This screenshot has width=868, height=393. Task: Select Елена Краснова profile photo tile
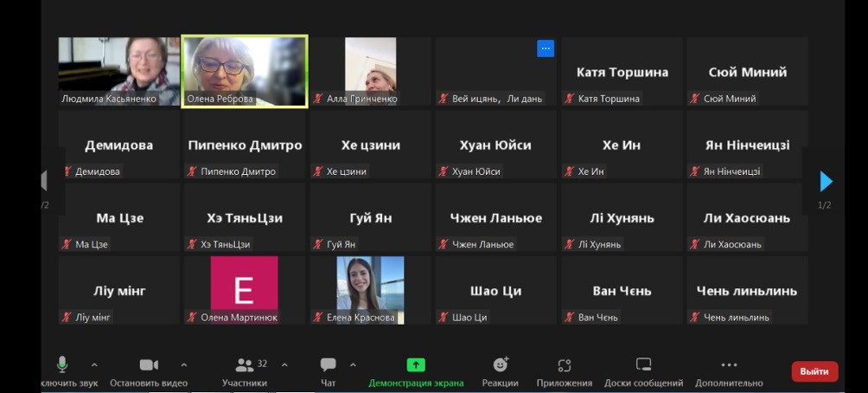point(370,290)
